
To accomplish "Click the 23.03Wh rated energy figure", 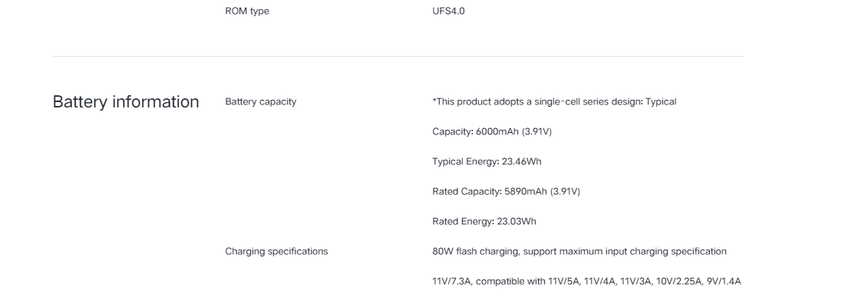I will click(x=517, y=222).
